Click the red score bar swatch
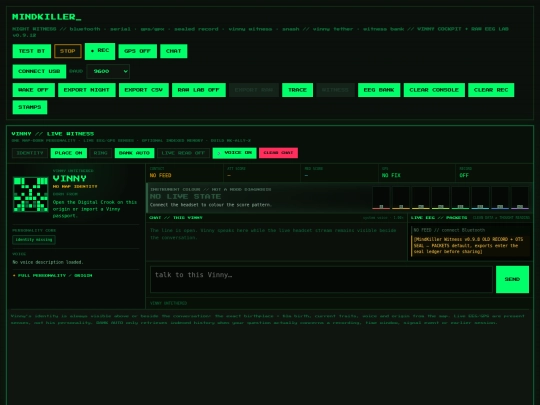This screenshot has width=540, height=405. tap(381, 198)
